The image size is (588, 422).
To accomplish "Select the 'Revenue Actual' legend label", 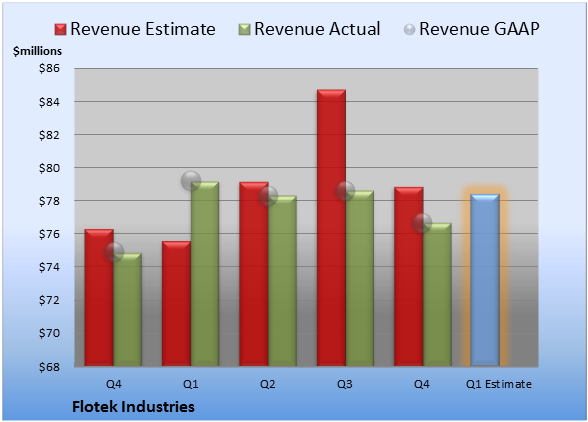I will (x=317, y=29).
